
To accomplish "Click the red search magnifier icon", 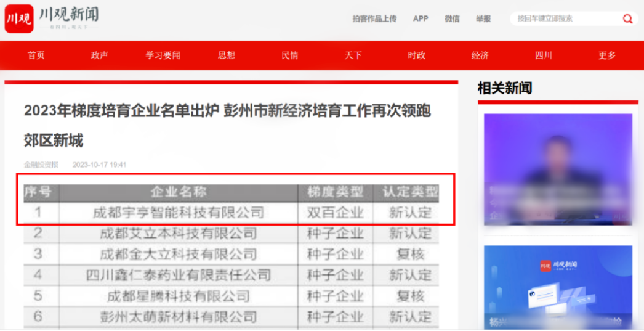I will click(627, 19).
